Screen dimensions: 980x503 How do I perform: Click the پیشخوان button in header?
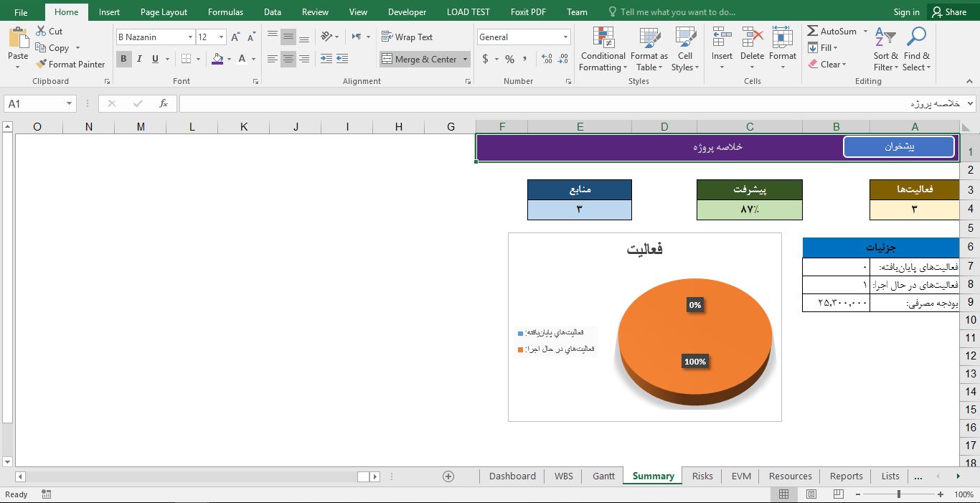point(898,146)
